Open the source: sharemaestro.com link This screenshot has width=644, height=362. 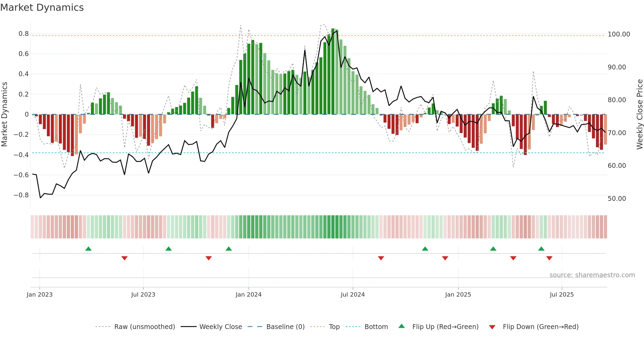point(592,275)
